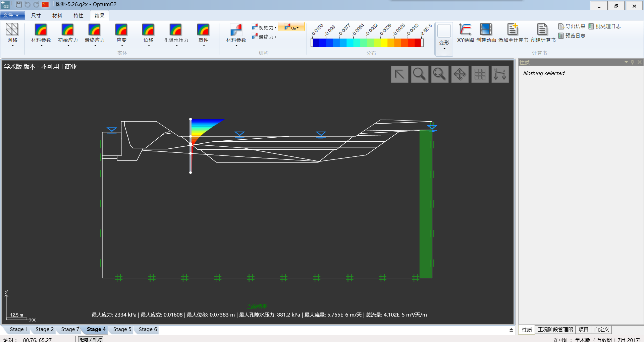
Task: Click the red segment of color scale
Action: click(418, 43)
